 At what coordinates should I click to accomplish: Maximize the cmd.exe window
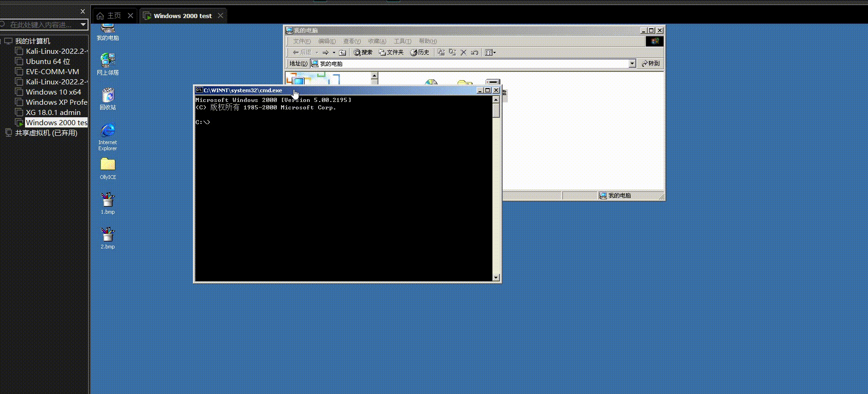(x=488, y=90)
